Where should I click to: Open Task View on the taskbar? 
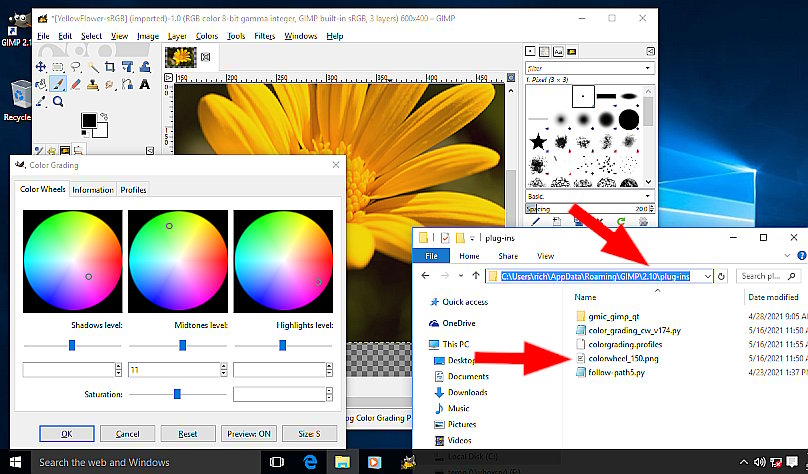click(277, 462)
